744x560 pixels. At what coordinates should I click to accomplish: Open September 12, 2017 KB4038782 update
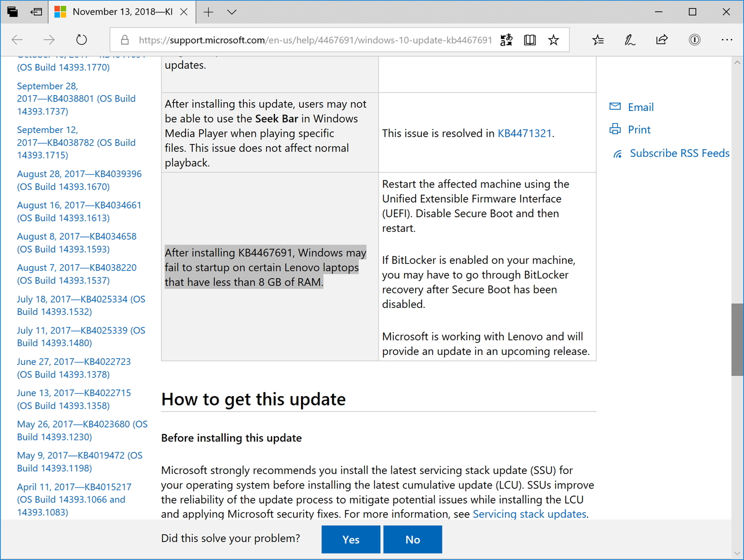(x=76, y=142)
